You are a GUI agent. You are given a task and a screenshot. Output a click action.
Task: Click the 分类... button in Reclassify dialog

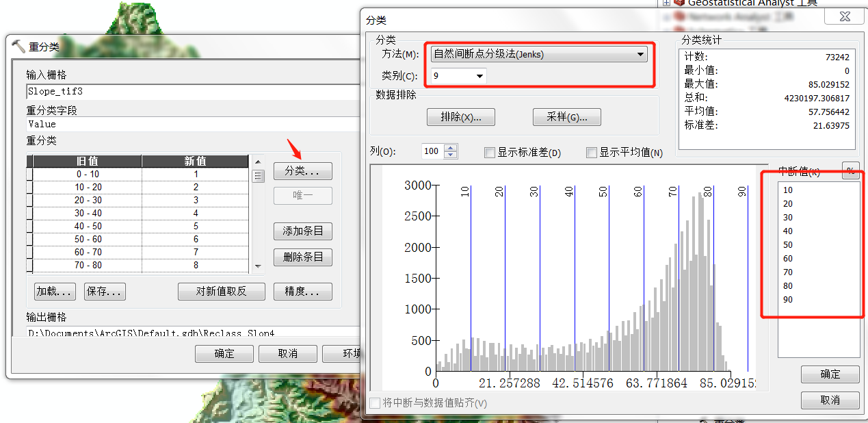[302, 170]
